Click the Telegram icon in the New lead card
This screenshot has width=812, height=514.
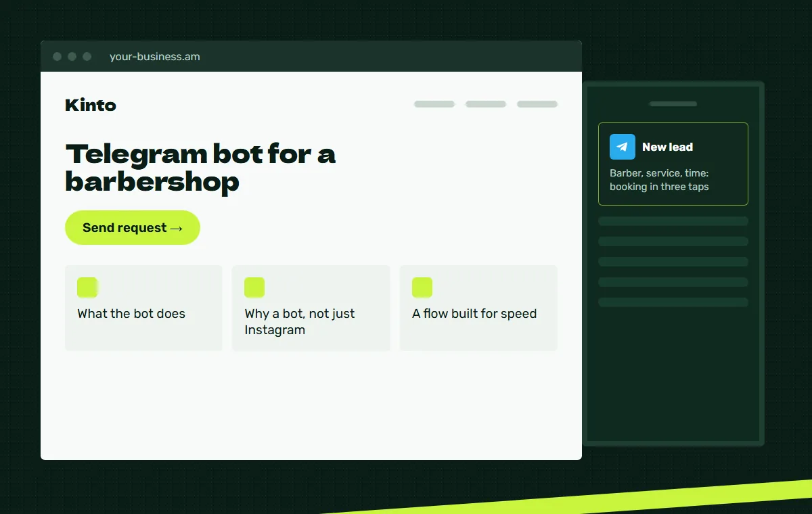click(623, 147)
